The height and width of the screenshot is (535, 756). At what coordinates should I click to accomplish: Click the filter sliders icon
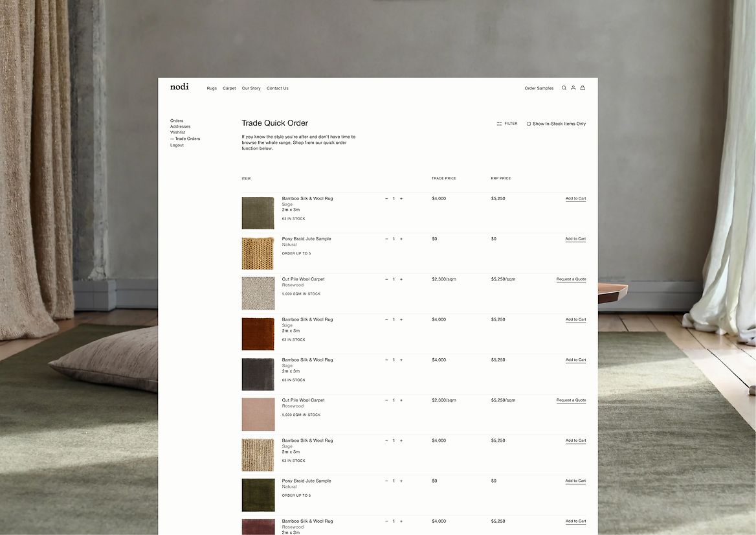[x=499, y=124]
